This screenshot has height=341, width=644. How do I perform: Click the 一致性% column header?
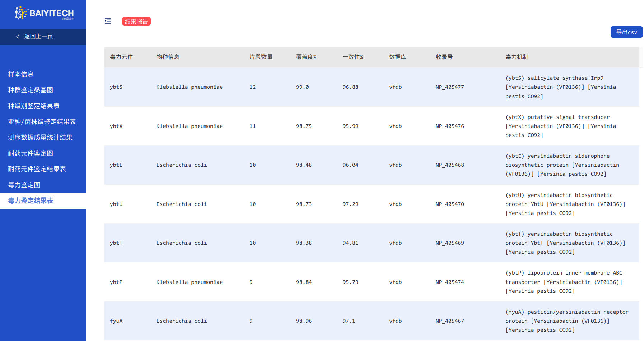click(x=353, y=57)
